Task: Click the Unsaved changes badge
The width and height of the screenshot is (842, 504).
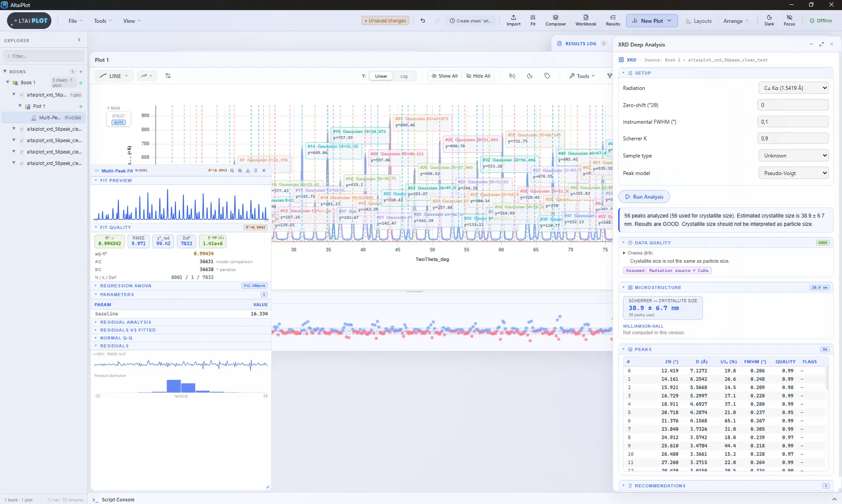Action: coord(385,21)
